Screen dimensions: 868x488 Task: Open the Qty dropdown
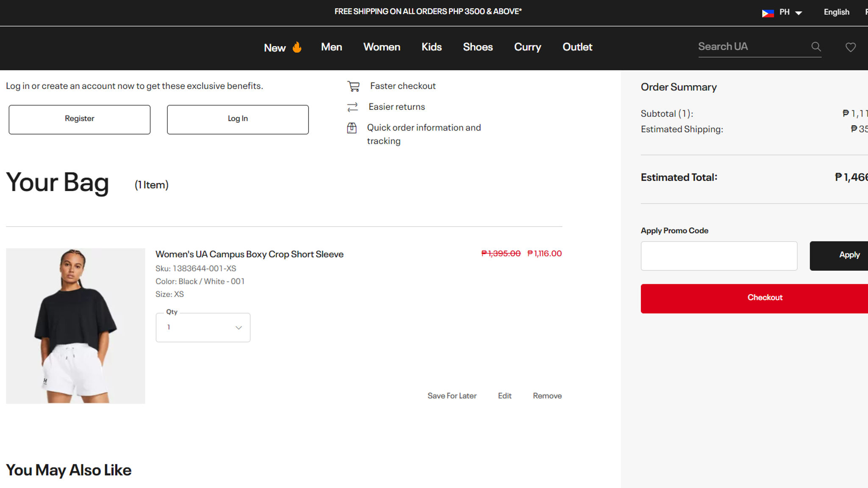[203, 327]
